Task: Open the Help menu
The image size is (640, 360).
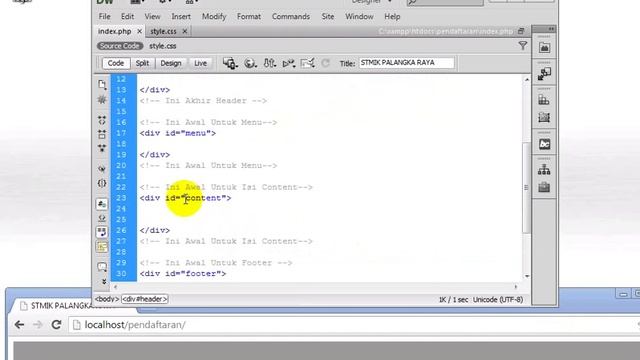Action: (392, 17)
